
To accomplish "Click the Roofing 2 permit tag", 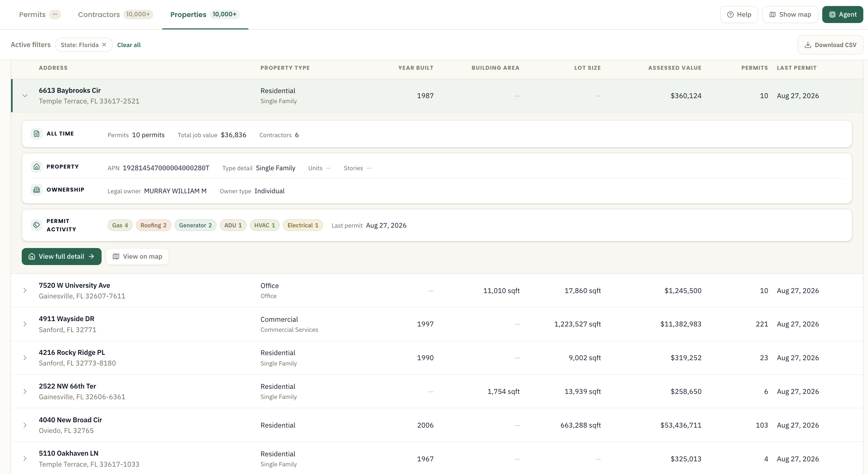I will [153, 225].
